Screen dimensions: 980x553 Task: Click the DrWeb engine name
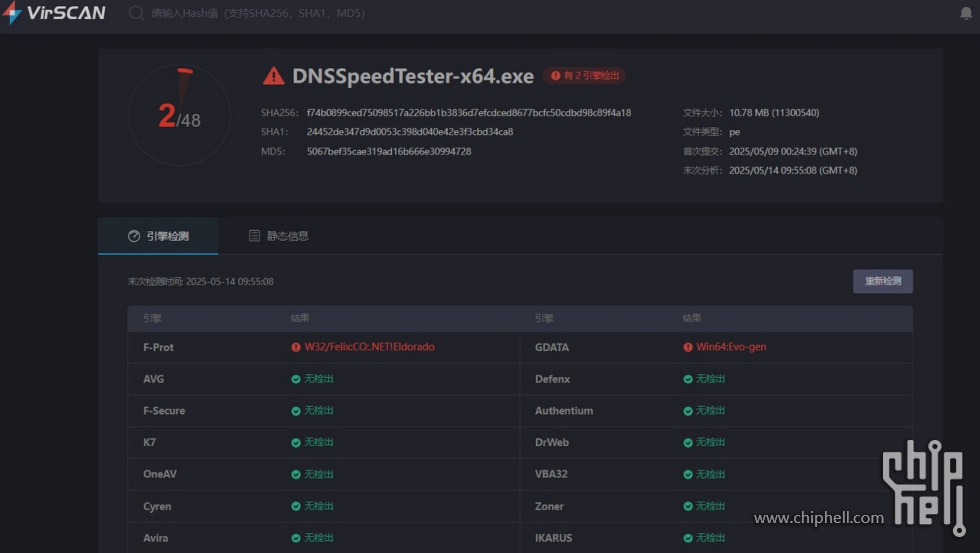tap(552, 442)
